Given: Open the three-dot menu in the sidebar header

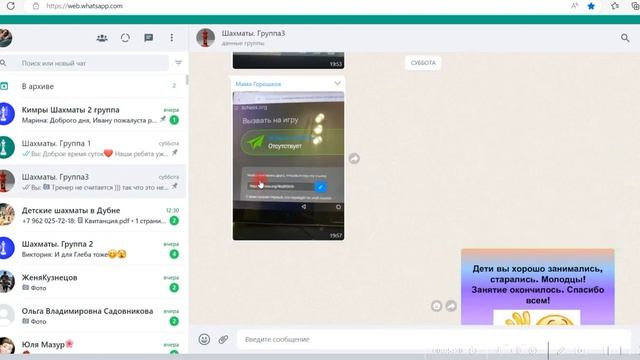Looking at the screenshot, I should [x=172, y=38].
